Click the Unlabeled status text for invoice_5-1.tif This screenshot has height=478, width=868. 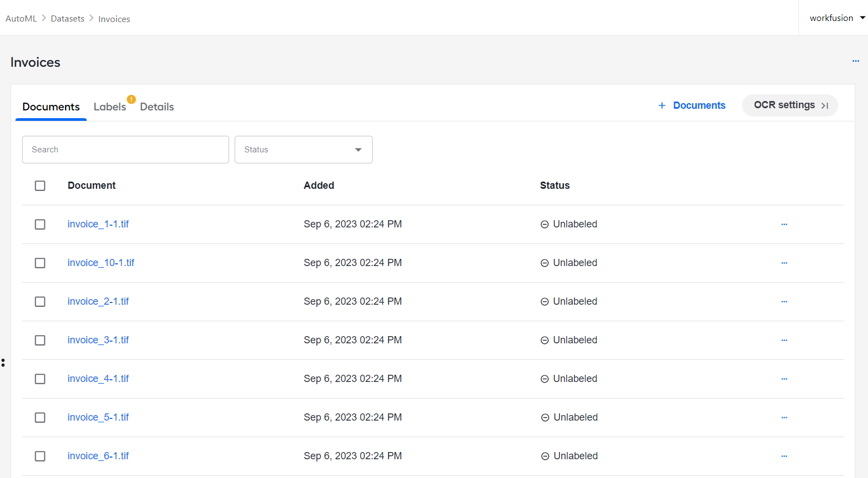coord(576,417)
